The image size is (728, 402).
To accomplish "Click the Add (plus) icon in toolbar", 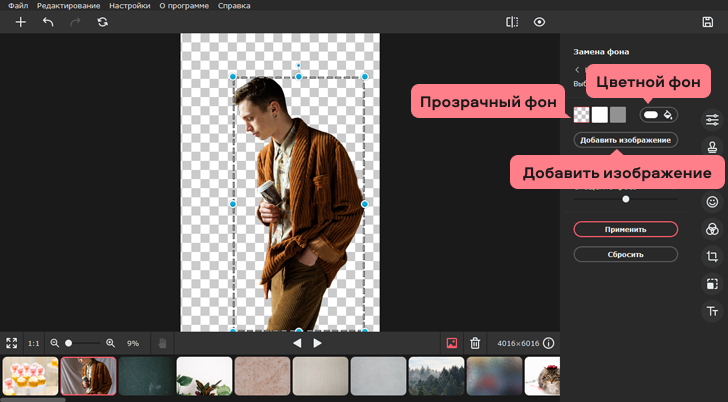I will [x=20, y=21].
